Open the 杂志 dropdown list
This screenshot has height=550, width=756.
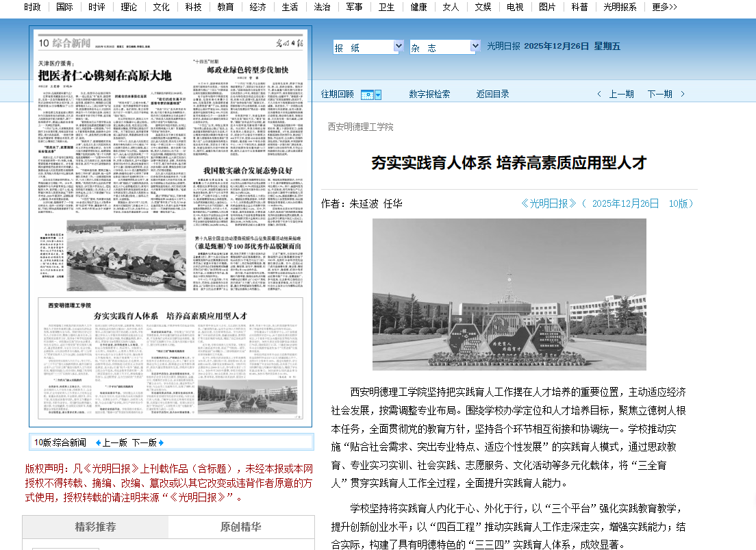[475, 47]
